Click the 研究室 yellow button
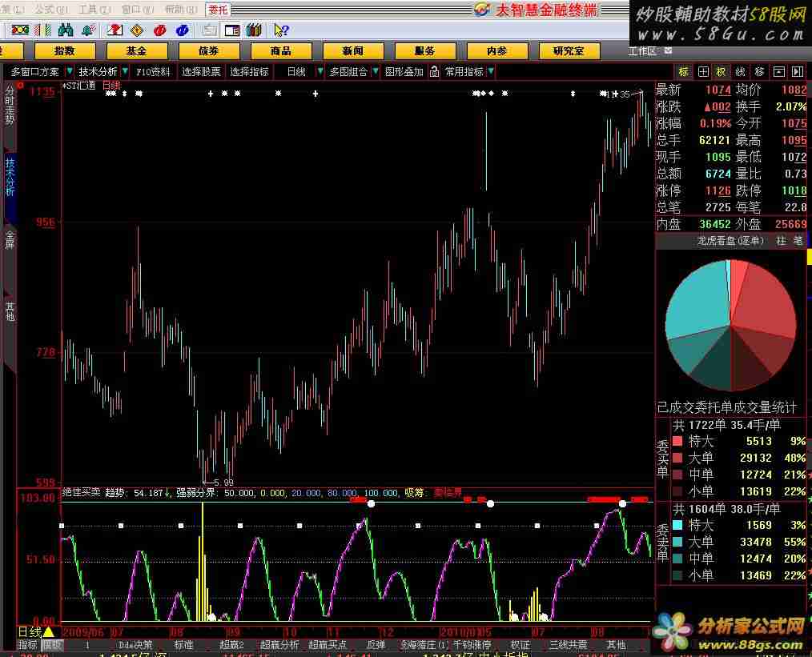This screenshot has width=812, height=657. tap(569, 50)
